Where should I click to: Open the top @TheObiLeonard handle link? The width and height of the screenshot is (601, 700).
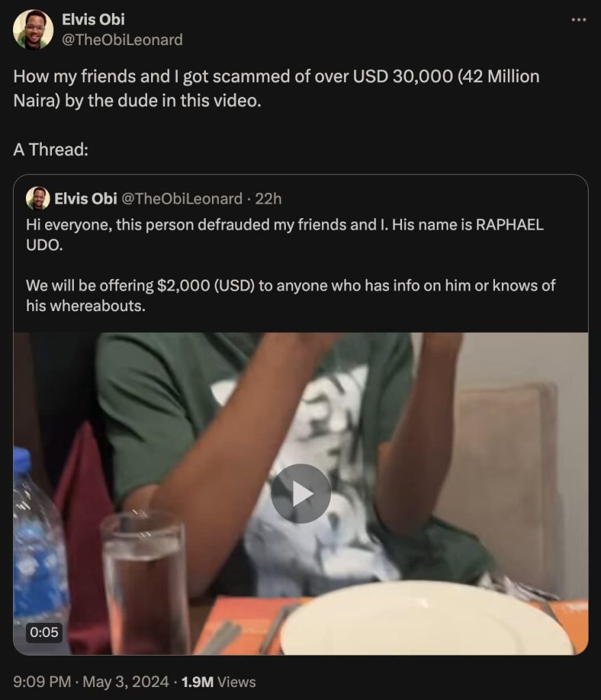[x=122, y=40]
